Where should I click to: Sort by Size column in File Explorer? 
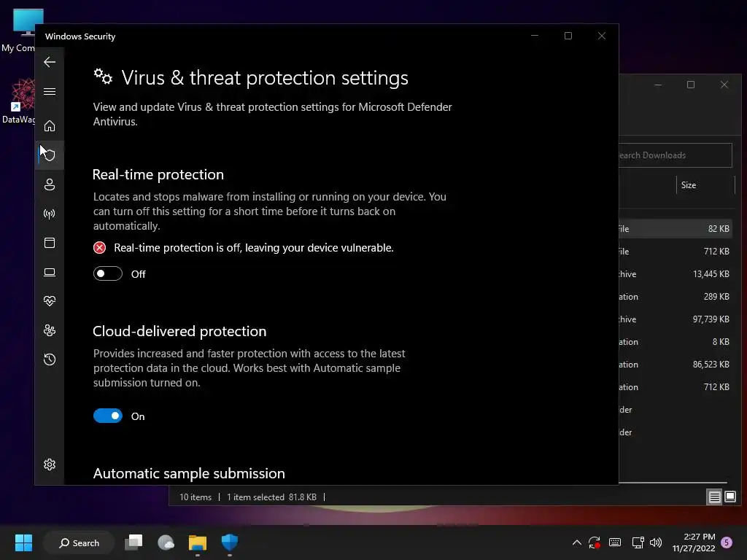(705, 184)
